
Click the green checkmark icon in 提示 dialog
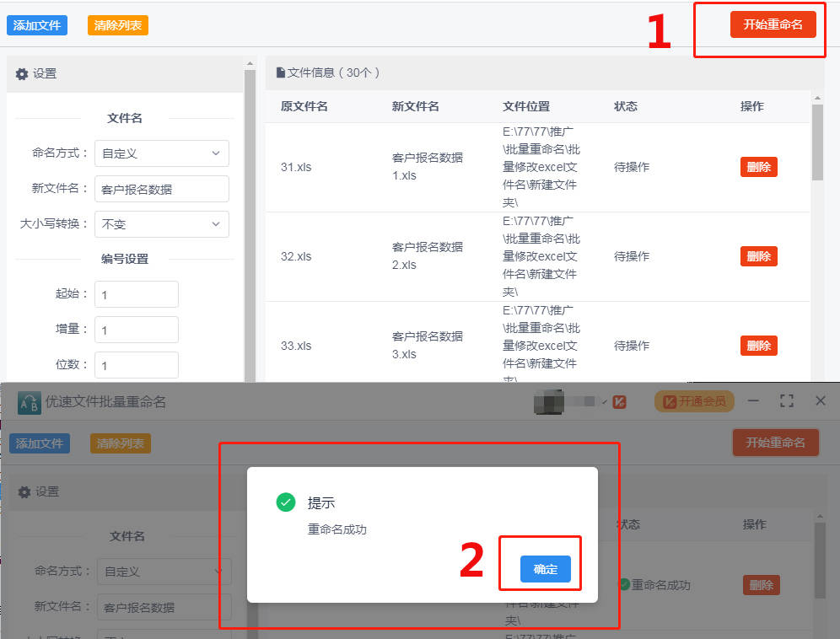[286, 503]
